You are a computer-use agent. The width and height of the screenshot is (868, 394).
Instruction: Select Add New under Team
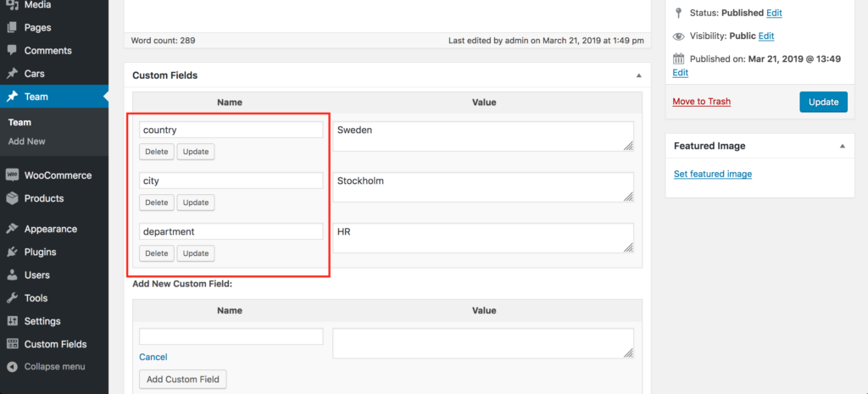tap(26, 142)
